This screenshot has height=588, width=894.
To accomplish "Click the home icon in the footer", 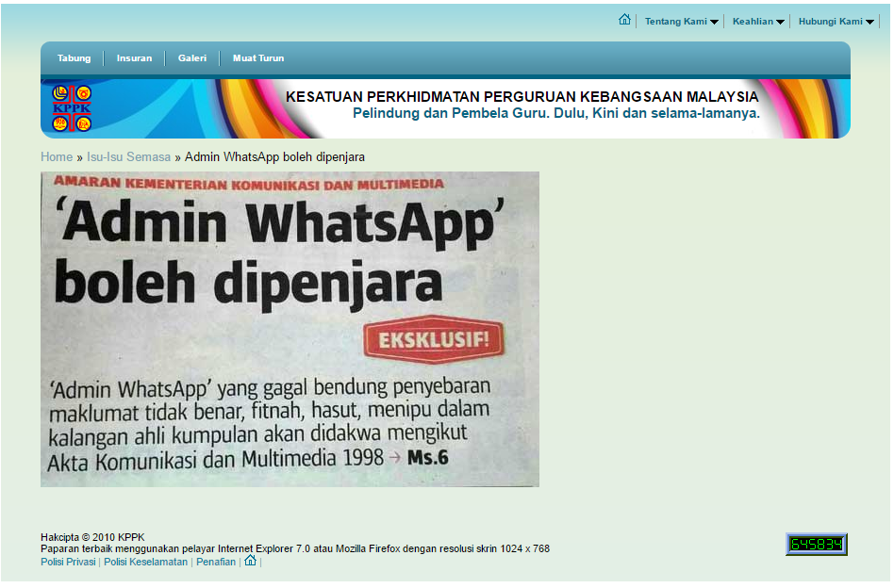I will [x=250, y=562].
